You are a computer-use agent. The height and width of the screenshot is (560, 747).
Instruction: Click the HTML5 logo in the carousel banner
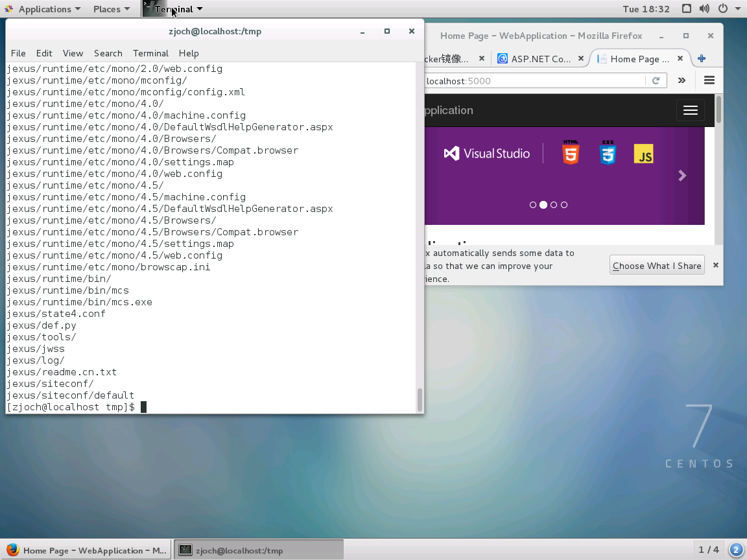pyautogui.click(x=570, y=153)
